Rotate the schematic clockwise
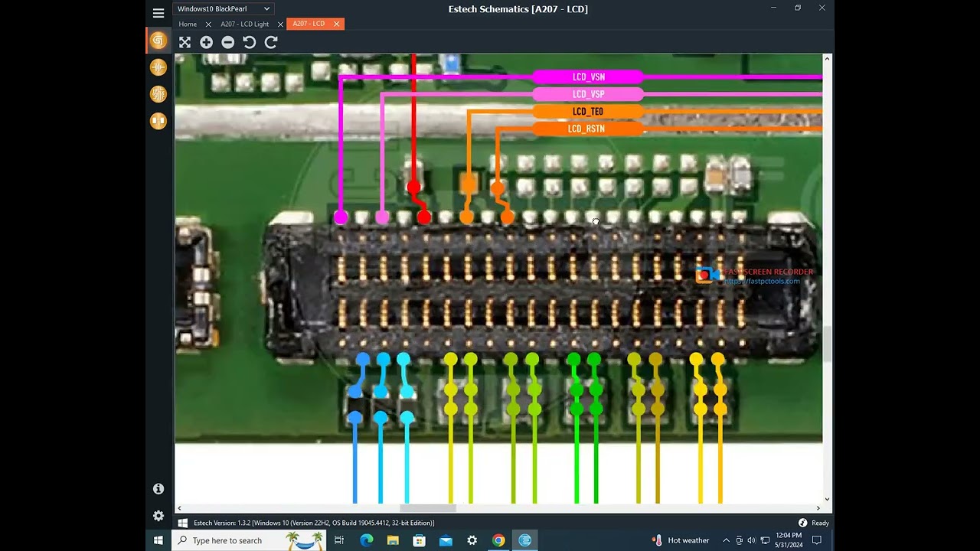This screenshot has height=551, width=980. [x=271, y=43]
